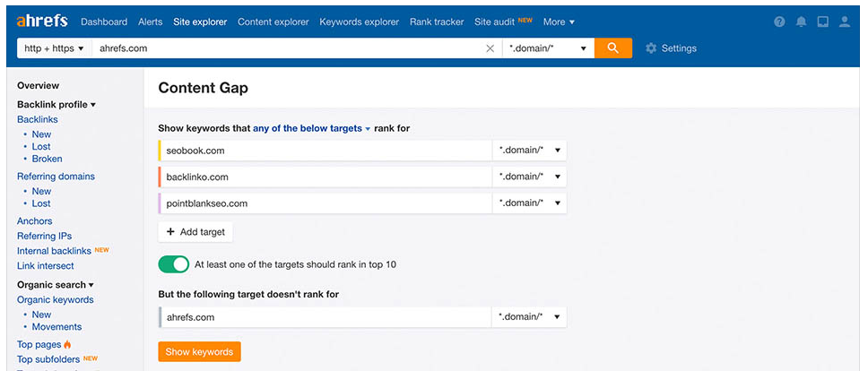Click the ahrefs logo
Viewport: 868px width, 371px height.
pos(42,22)
